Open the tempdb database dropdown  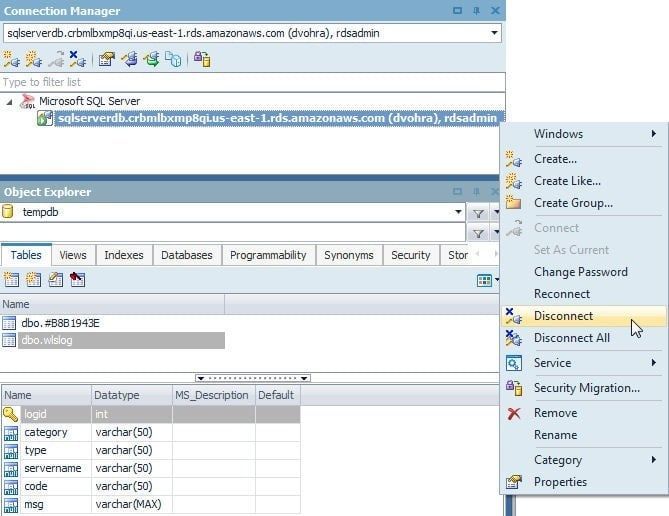pos(458,212)
